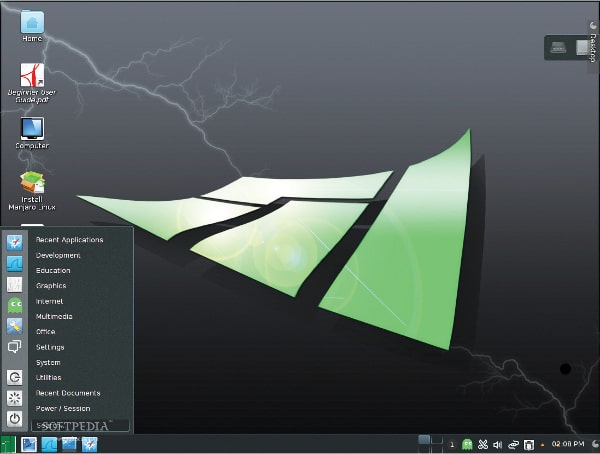Open the notifications counter showing 1

[x=452, y=444]
